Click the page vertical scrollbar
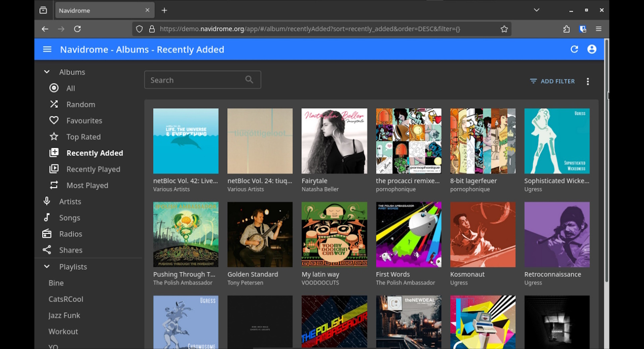 point(606,161)
